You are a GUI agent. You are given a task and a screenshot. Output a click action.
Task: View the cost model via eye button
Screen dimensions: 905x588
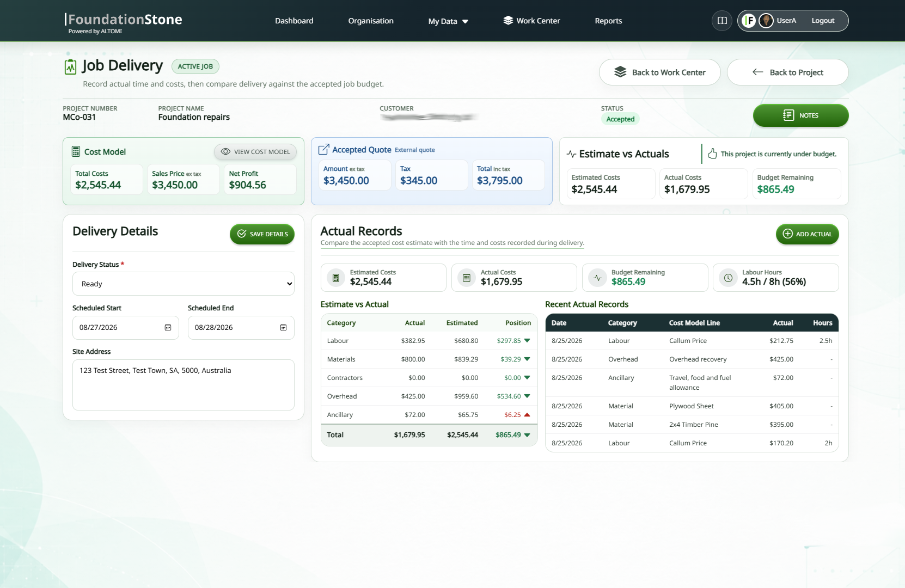(x=255, y=152)
